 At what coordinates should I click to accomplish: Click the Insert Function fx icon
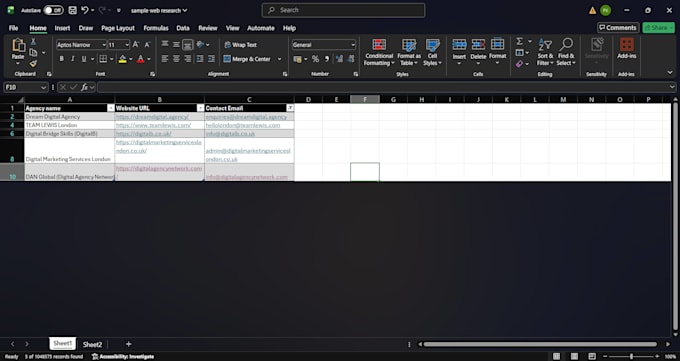(x=85, y=87)
